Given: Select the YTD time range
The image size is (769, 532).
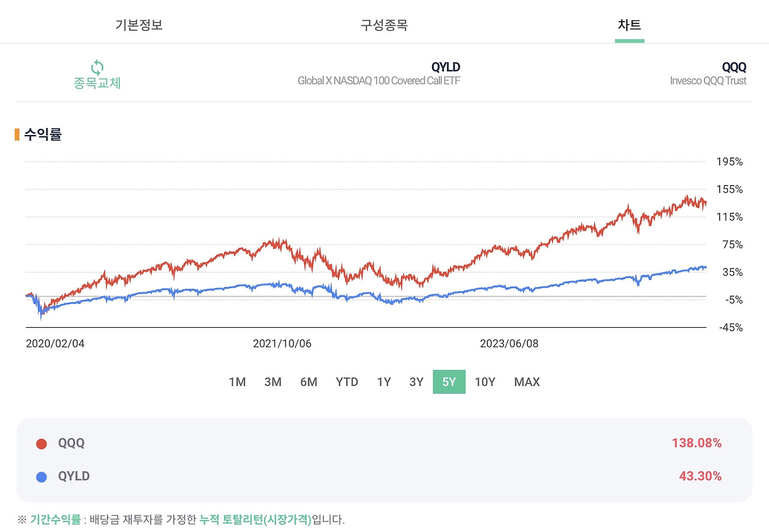Looking at the screenshot, I should [347, 381].
